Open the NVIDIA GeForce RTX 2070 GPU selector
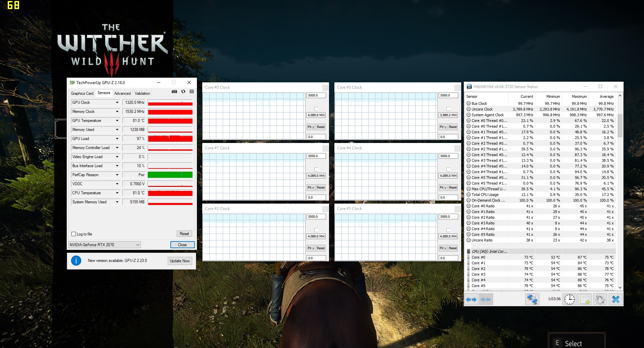Image resolution: width=644 pixels, height=348 pixels. pos(105,245)
